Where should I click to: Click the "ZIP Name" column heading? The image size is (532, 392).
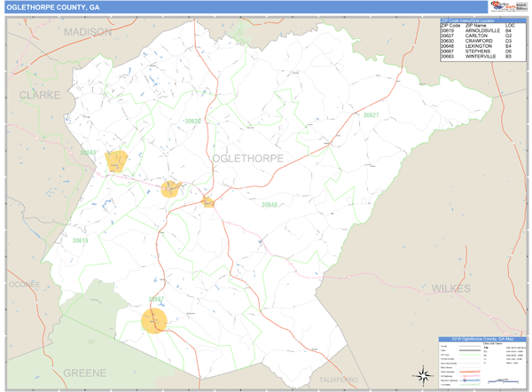pos(475,26)
